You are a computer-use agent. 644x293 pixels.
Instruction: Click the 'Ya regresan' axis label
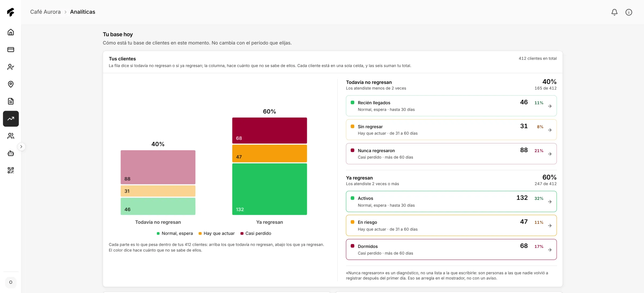[x=269, y=222]
